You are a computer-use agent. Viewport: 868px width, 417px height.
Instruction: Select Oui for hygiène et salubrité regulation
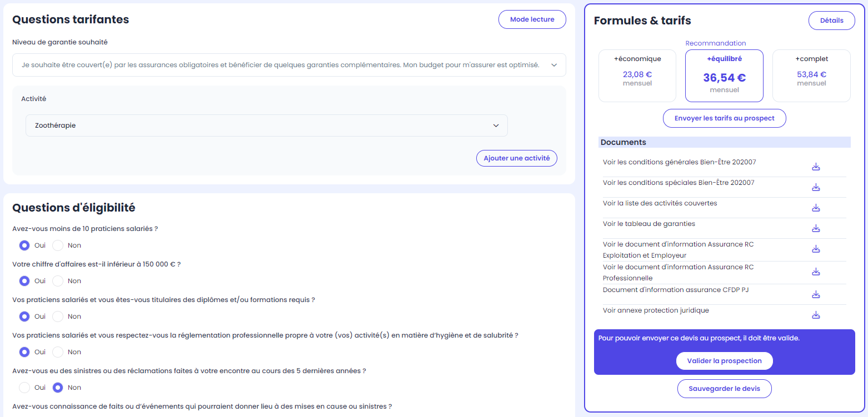click(x=24, y=352)
